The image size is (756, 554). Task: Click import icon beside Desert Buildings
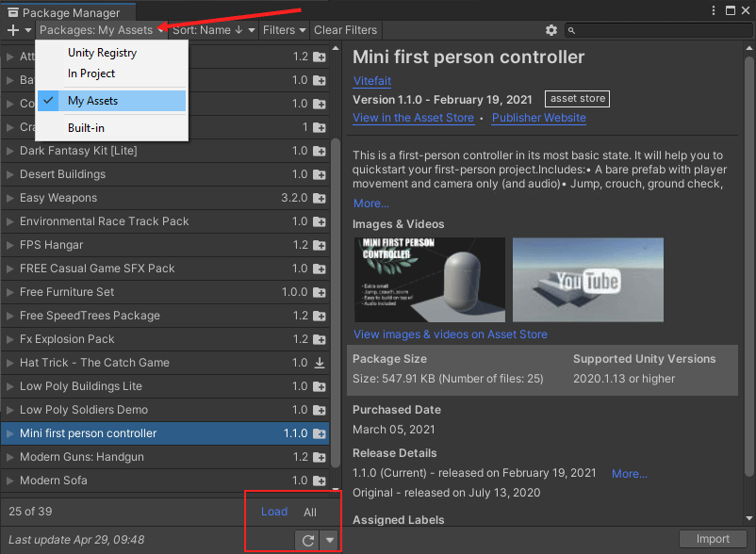pyautogui.click(x=320, y=174)
